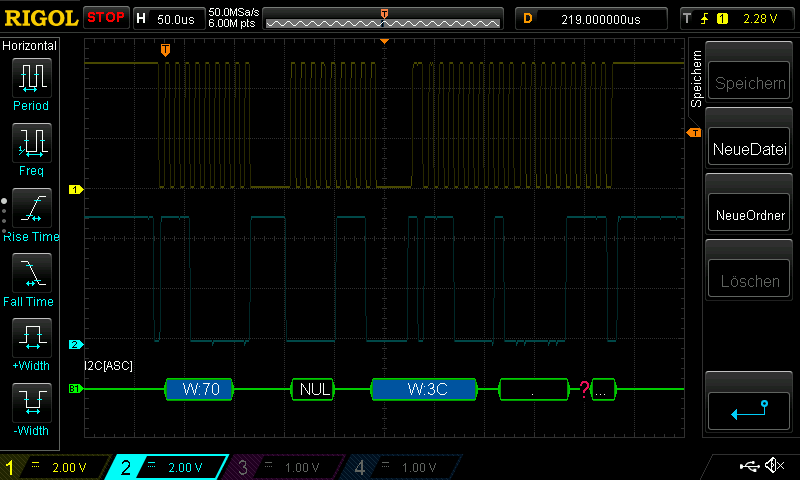Select the Period measurement icon
The image size is (800, 480).
[32, 78]
